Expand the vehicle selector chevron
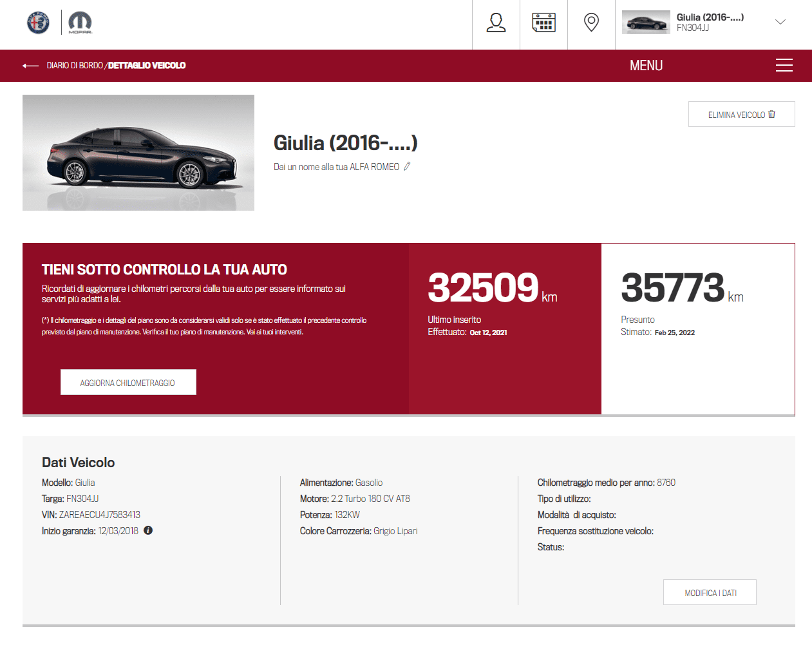812x645 pixels. point(780,22)
